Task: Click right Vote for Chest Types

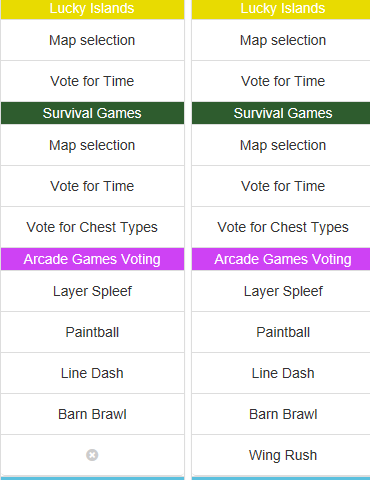Action: pos(281,227)
